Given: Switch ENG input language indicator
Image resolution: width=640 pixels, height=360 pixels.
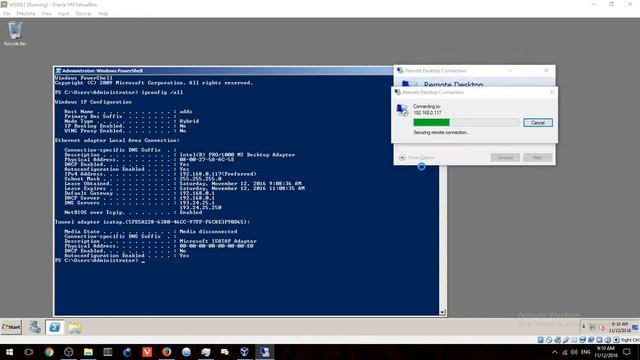Looking at the screenshot, I should (x=586, y=352).
